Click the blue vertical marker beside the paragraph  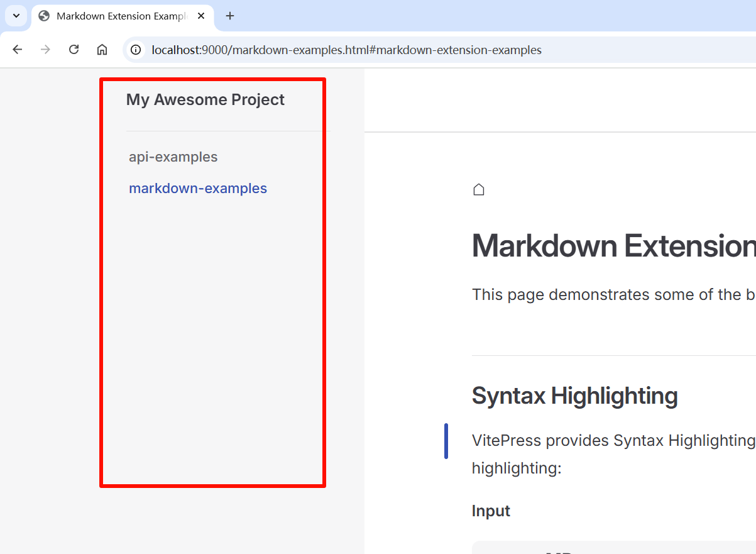pos(446,441)
